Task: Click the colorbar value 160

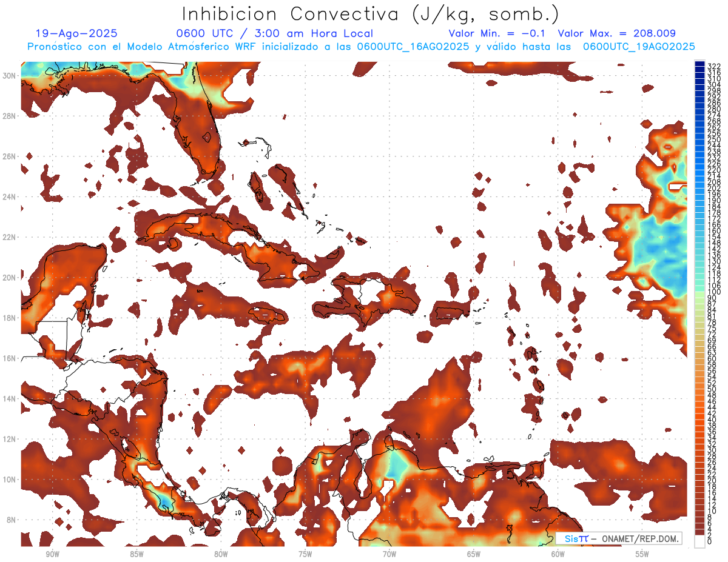Action: pos(713,231)
